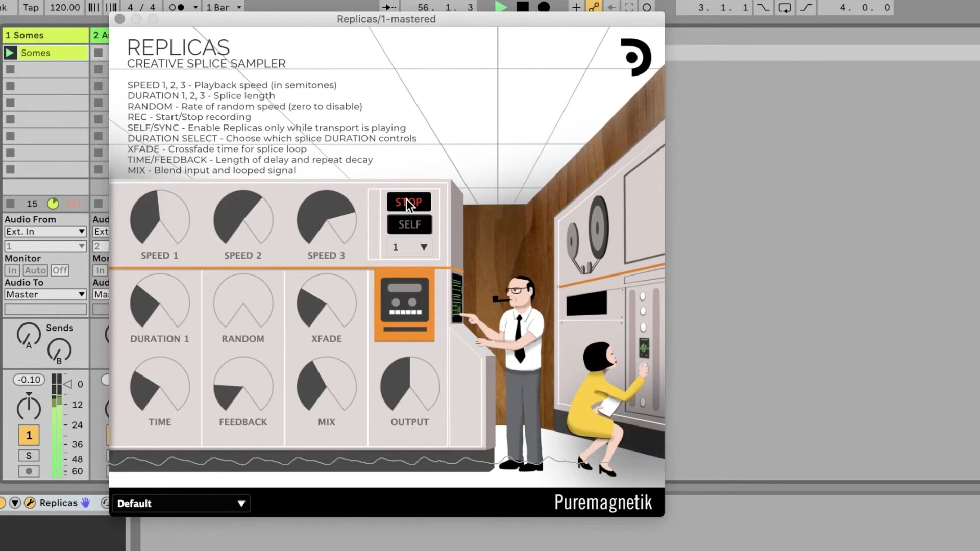Select the Somes clip name
Screen dimensions: 980x551
tap(53, 53)
